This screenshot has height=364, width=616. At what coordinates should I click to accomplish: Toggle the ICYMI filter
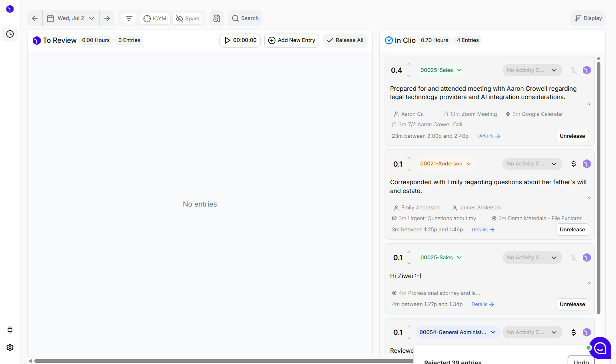pos(155,19)
